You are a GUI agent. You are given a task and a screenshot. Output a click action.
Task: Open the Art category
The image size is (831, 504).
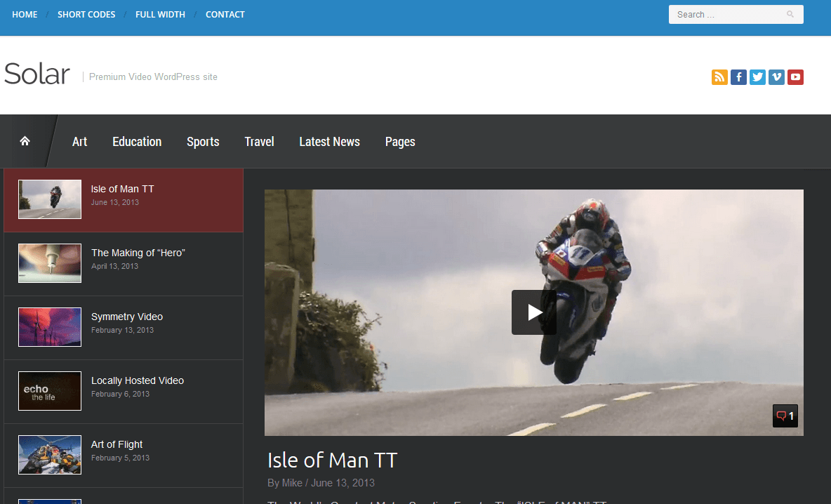(x=79, y=142)
